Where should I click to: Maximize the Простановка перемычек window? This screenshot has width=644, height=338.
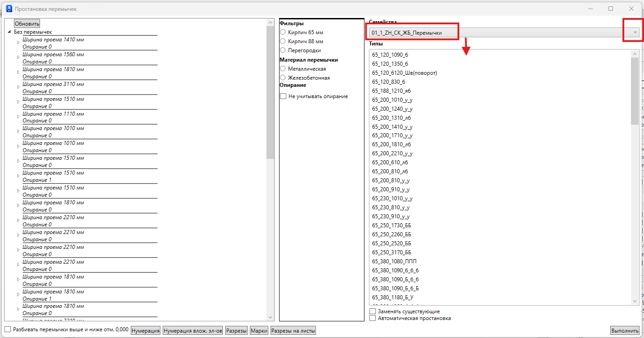coord(611,9)
